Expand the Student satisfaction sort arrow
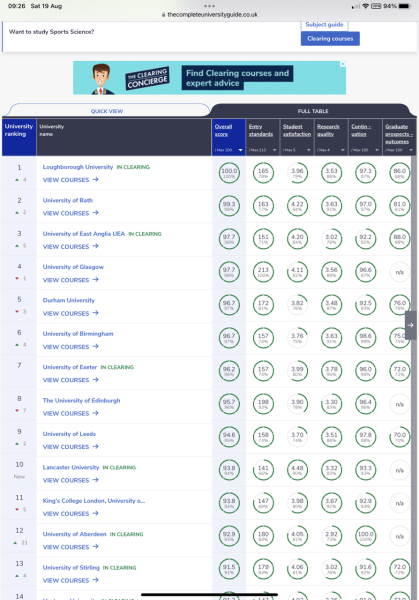Screen dimensions: 419x600 tap(308, 150)
